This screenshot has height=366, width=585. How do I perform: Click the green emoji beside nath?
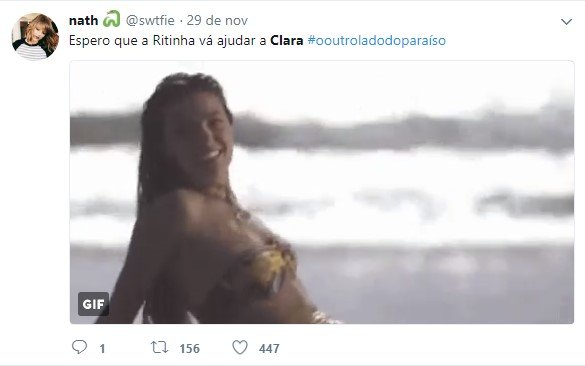(112, 19)
